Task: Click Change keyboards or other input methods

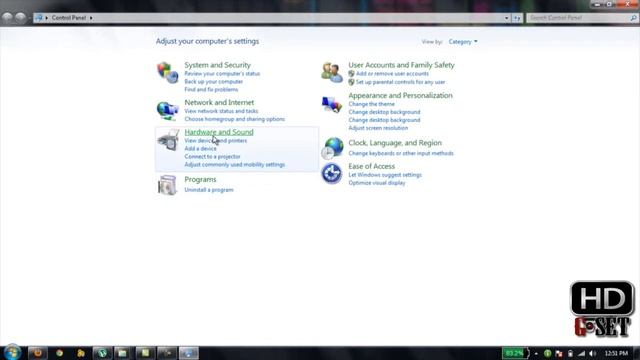Action: tap(401, 153)
